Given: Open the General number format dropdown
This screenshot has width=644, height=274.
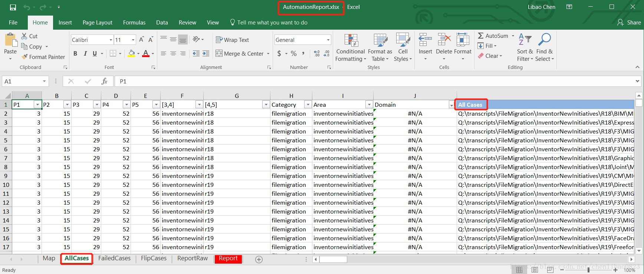Looking at the screenshot, I should coord(328,40).
